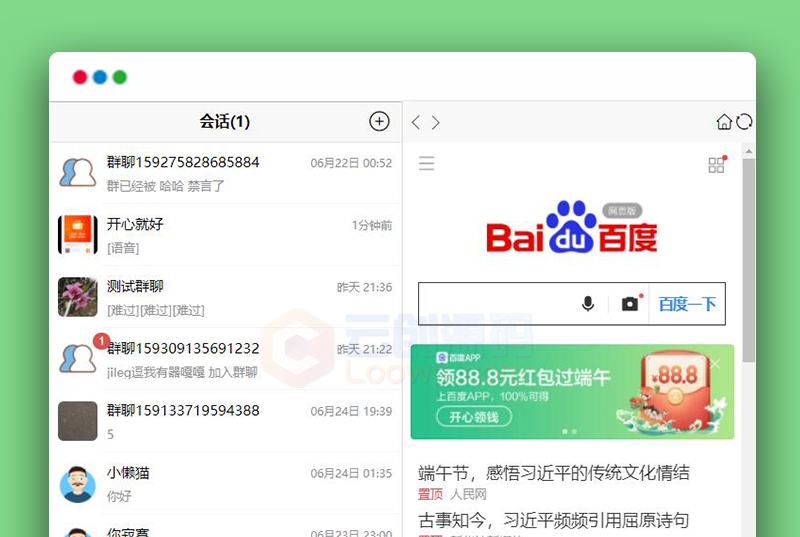Select chat name 测试群聊
Screen dimensions: 800x537
[135, 286]
